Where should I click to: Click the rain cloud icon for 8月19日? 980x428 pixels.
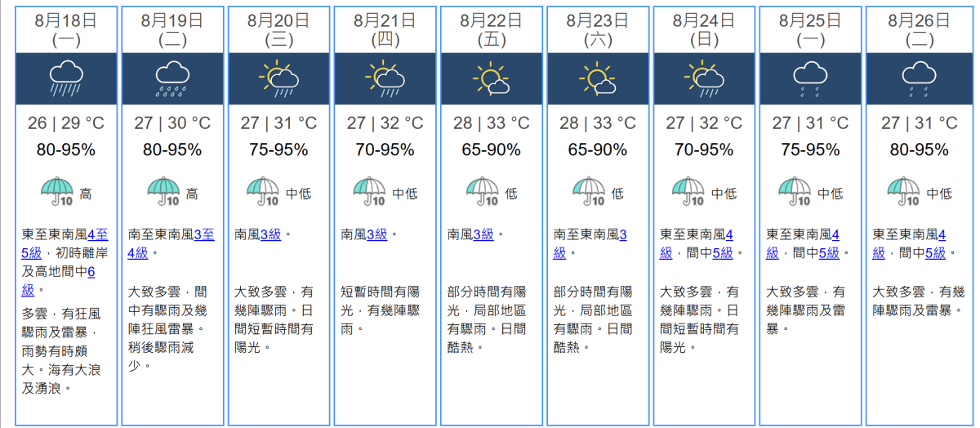point(172,78)
